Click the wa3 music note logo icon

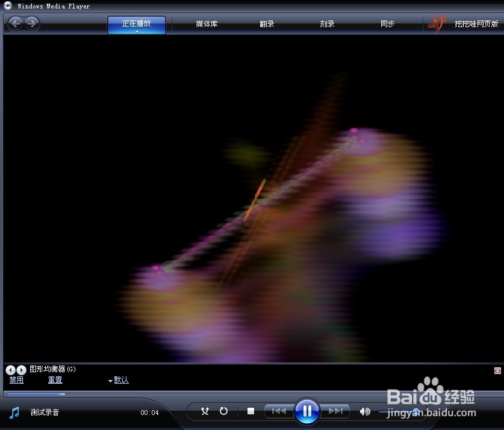[x=437, y=23]
